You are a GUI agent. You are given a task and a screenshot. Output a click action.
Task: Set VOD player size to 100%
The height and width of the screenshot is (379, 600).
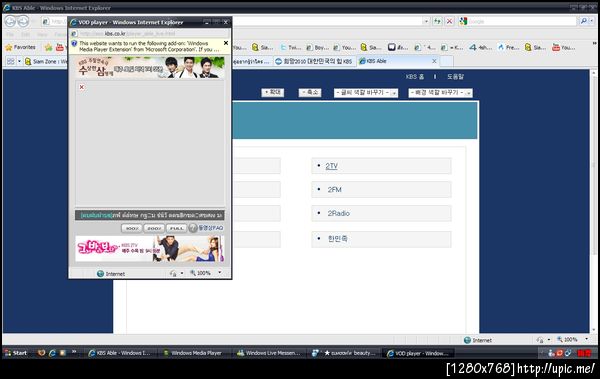click(132, 228)
